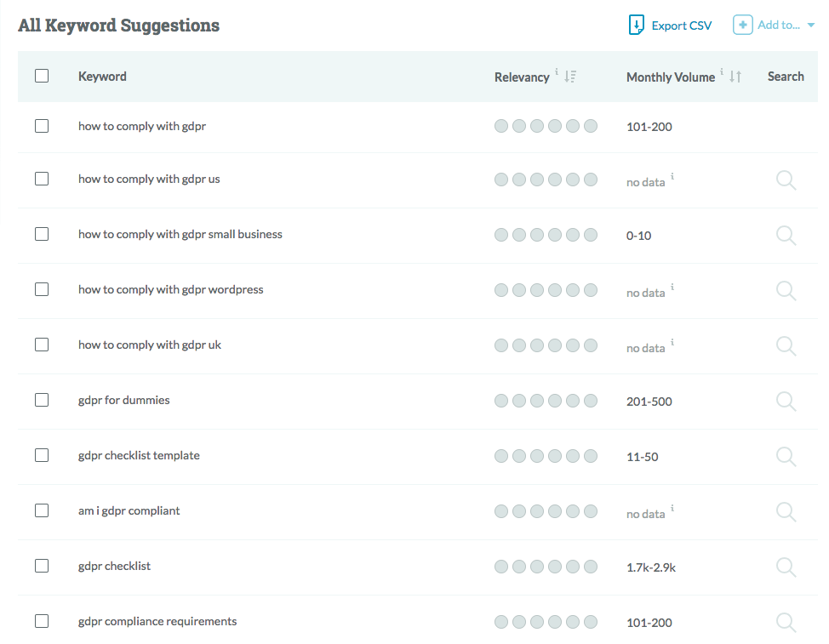Image resolution: width=829 pixels, height=644 pixels.
Task: Select the 'gdpr compliance requirements' checkbox
Action: tap(42, 621)
